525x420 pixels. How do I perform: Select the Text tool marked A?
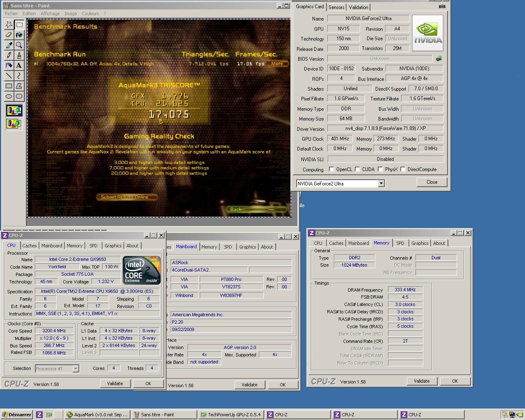pos(19,66)
